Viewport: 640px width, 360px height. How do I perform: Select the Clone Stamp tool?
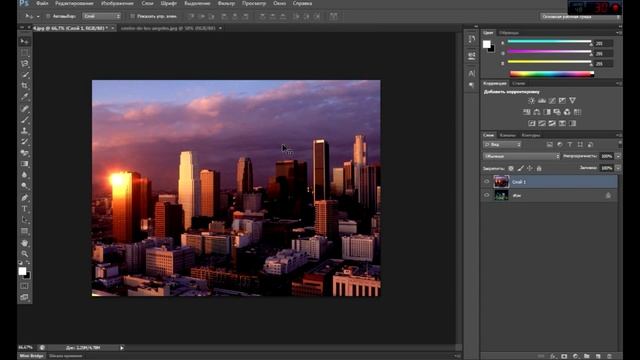(x=24, y=131)
